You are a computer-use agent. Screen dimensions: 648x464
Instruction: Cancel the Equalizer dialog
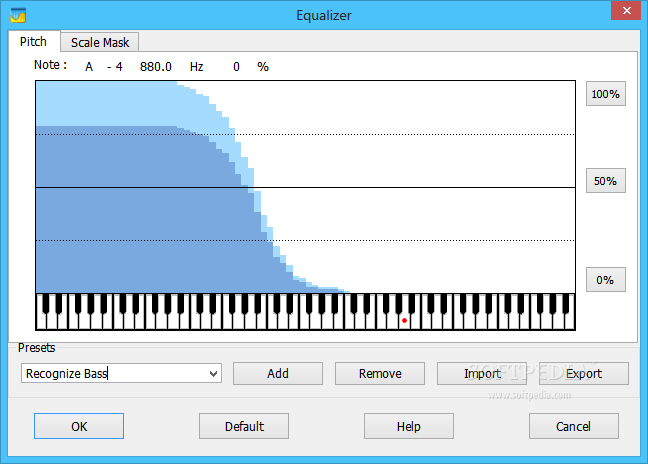574,426
